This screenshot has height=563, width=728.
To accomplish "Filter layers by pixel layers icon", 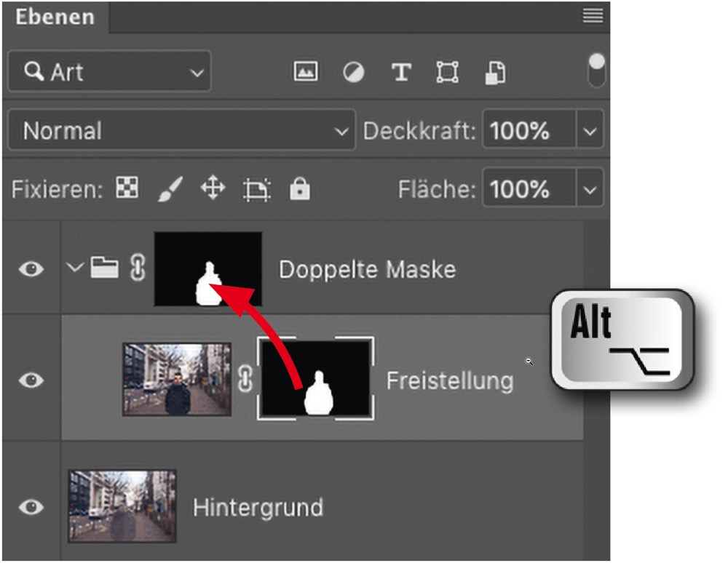I will pyautogui.click(x=306, y=72).
